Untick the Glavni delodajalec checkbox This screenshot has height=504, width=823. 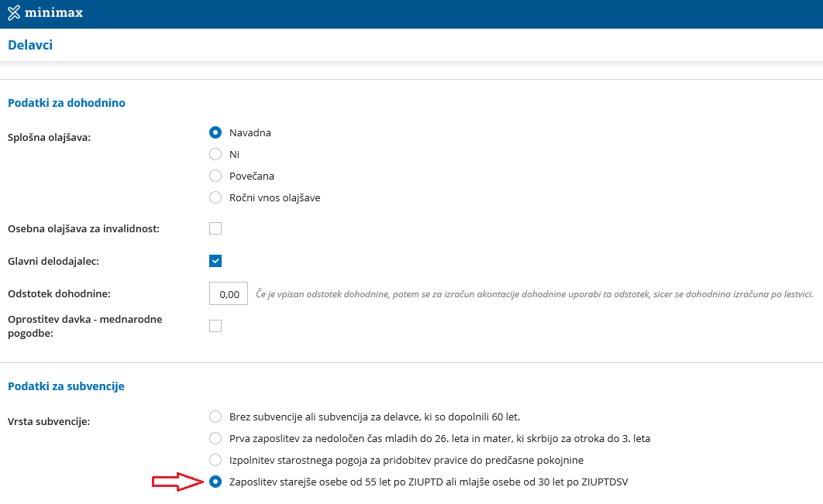215,261
